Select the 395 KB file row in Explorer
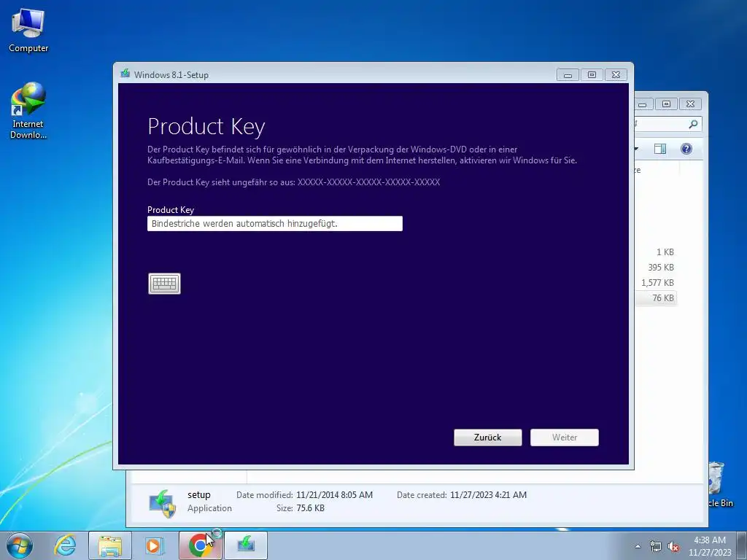The width and height of the screenshot is (747, 560). tap(656, 267)
